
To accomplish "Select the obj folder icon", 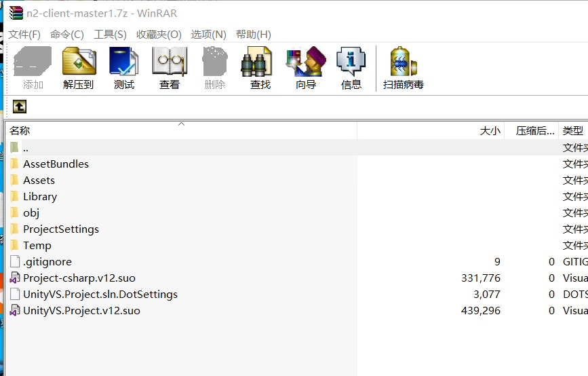I will click(x=15, y=212).
